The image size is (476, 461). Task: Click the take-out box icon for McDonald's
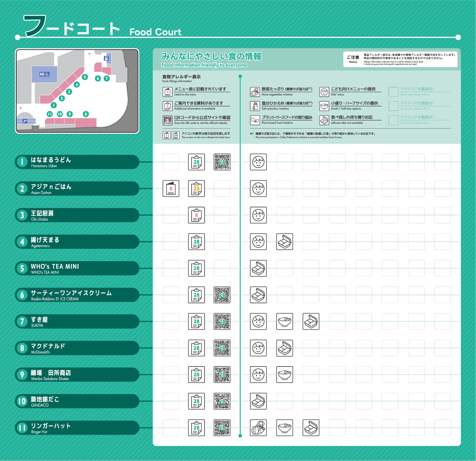click(x=284, y=348)
